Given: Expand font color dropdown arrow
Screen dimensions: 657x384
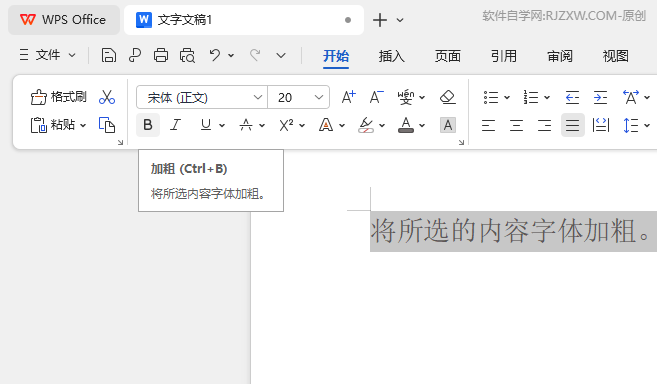Looking at the screenshot, I should click(x=422, y=125).
